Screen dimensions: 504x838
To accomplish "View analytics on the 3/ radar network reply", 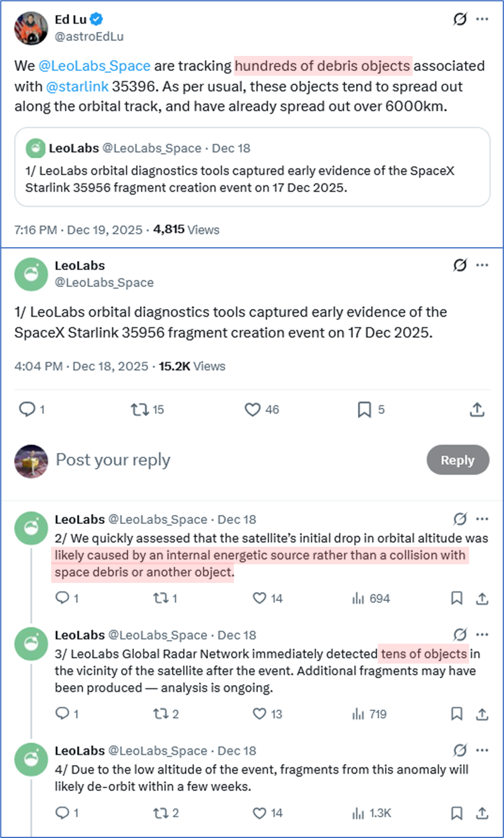I will [359, 714].
